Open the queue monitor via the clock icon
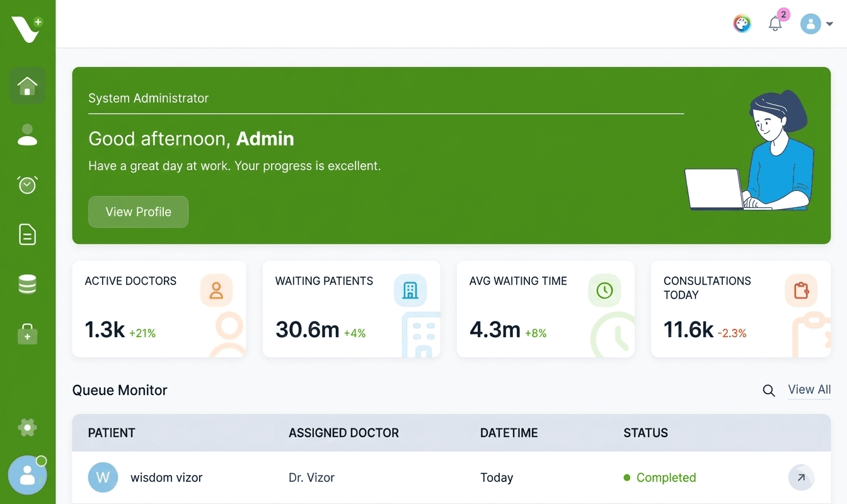This screenshot has width=847, height=504. 27,185
